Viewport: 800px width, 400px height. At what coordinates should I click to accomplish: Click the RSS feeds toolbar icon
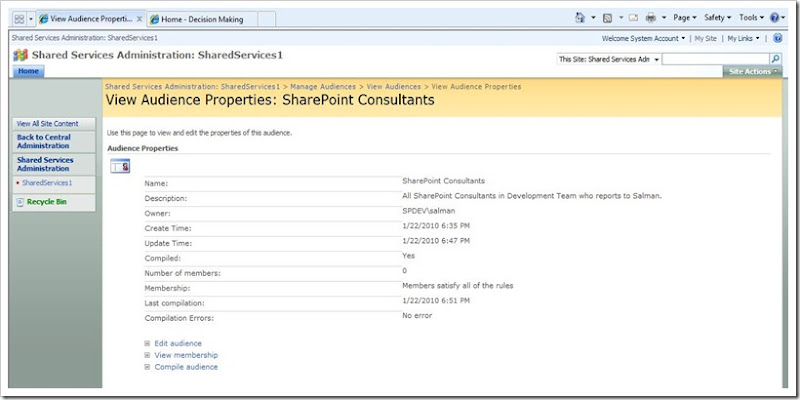pos(608,18)
